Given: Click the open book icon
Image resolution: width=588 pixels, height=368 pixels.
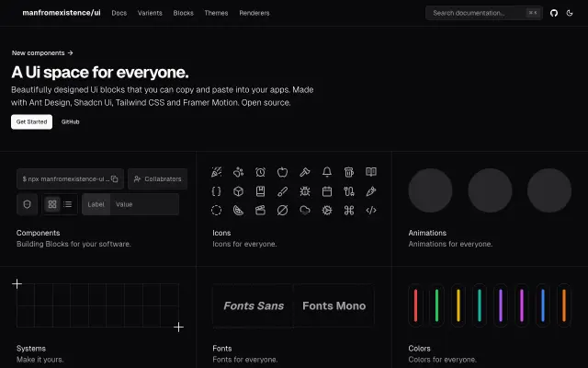Looking at the screenshot, I should click(x=371, y=172).
